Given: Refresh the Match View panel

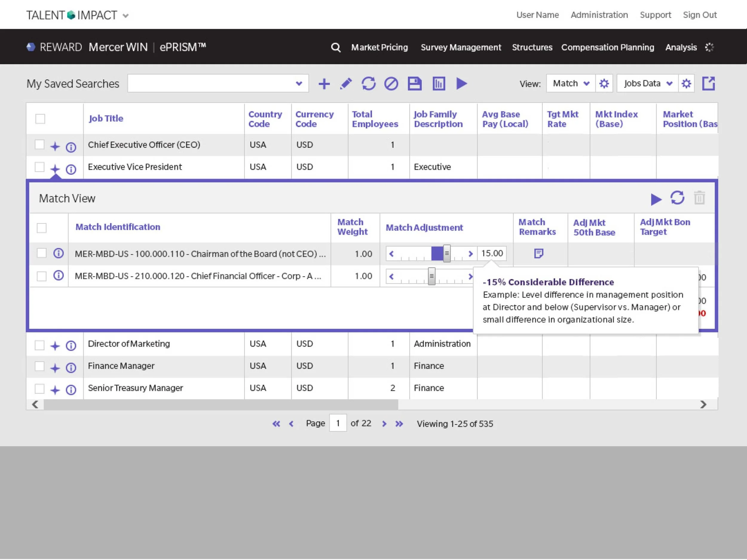Looking at the screenshot, I should point(677,198).
